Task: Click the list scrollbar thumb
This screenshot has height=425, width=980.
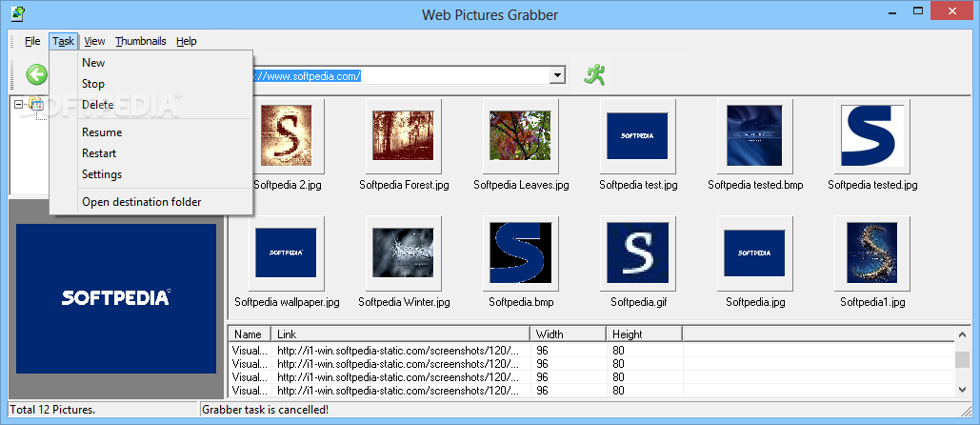Action: tap(962, 359)
